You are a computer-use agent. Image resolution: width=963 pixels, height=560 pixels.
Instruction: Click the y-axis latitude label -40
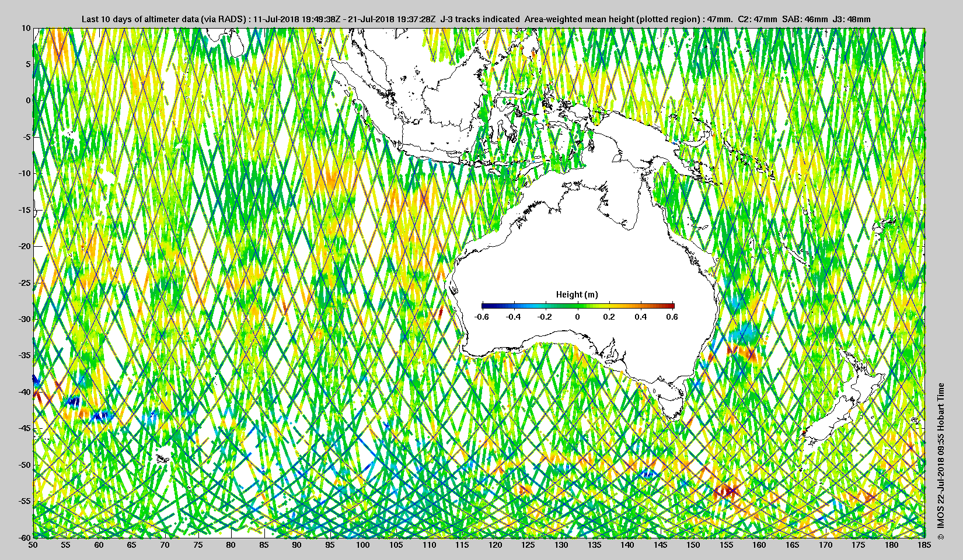(x=24, y=392)
